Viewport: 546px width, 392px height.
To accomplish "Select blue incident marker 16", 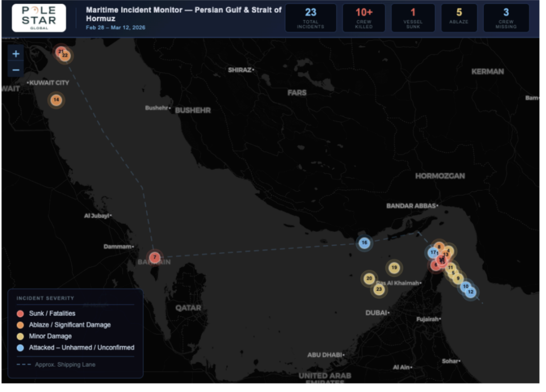I will (364, 243).
